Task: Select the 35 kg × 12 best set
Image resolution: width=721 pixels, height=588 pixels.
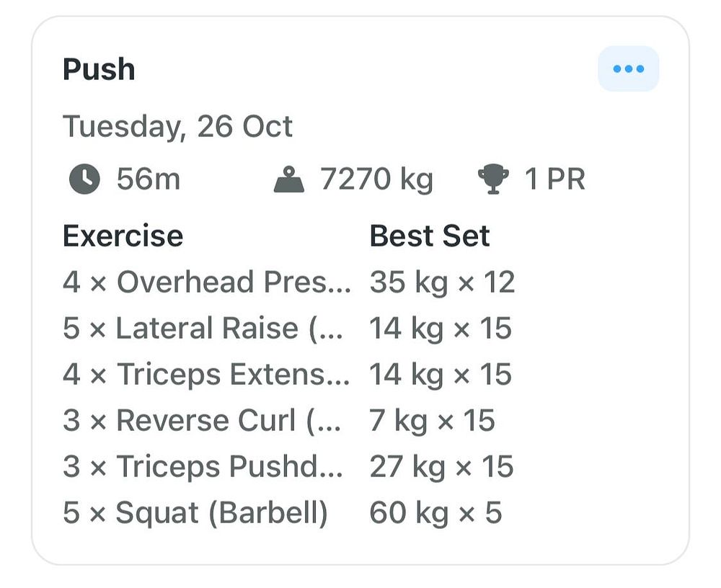Action: pyautogui.click(x=442, y=282)
